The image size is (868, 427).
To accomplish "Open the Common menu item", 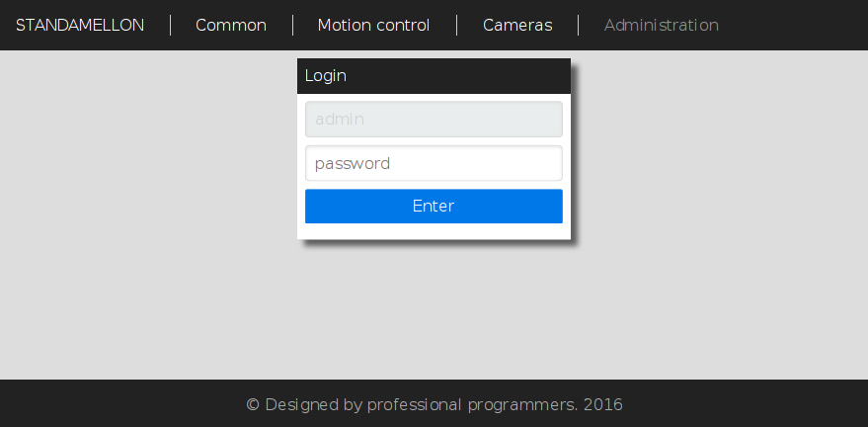I will 231,25.
